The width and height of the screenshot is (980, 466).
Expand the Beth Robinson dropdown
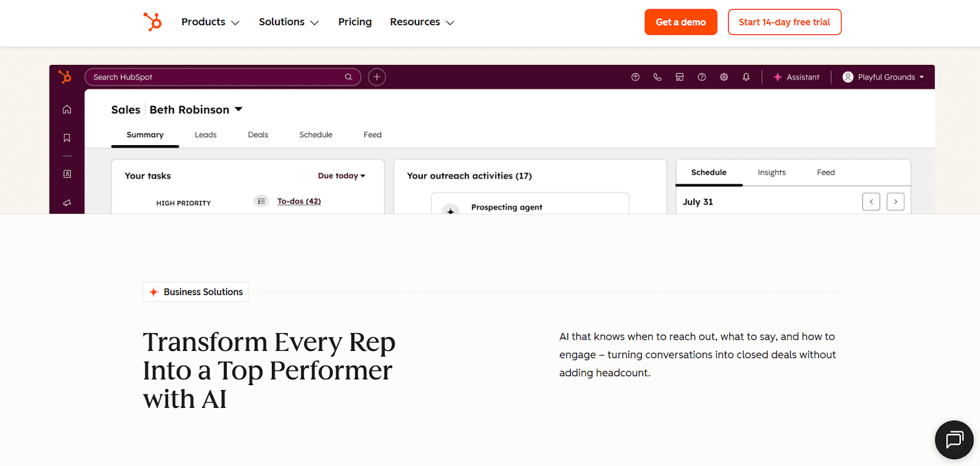pyautogui.click(x=196, y=110)
